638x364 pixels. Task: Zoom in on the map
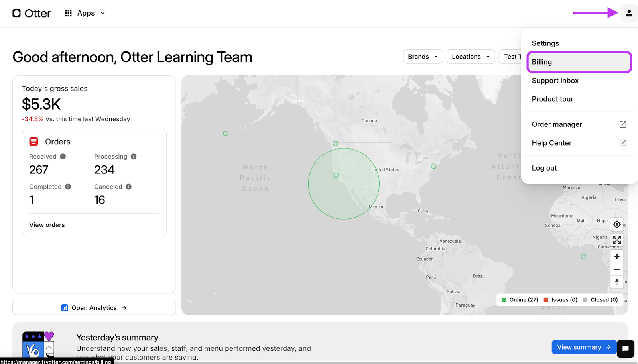coord(617,256)
